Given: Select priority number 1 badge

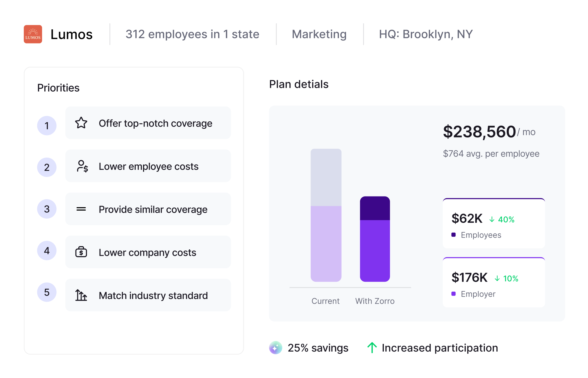Looking at the screenshot, I should [x=47, y=126].
